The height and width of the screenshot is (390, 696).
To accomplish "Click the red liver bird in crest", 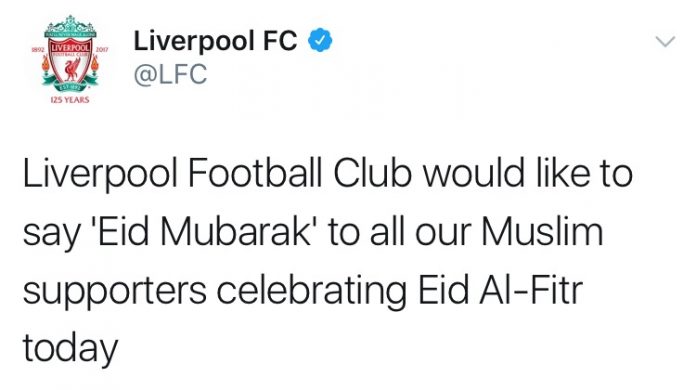I will [x=70, y=69].
